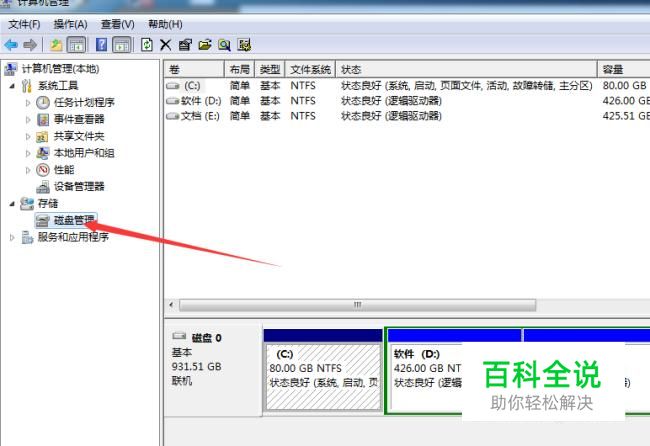650x446 pixels.
Task: Expand the 服务和应用程序 node
Action: pyautogui.click(x=12, y=238)
